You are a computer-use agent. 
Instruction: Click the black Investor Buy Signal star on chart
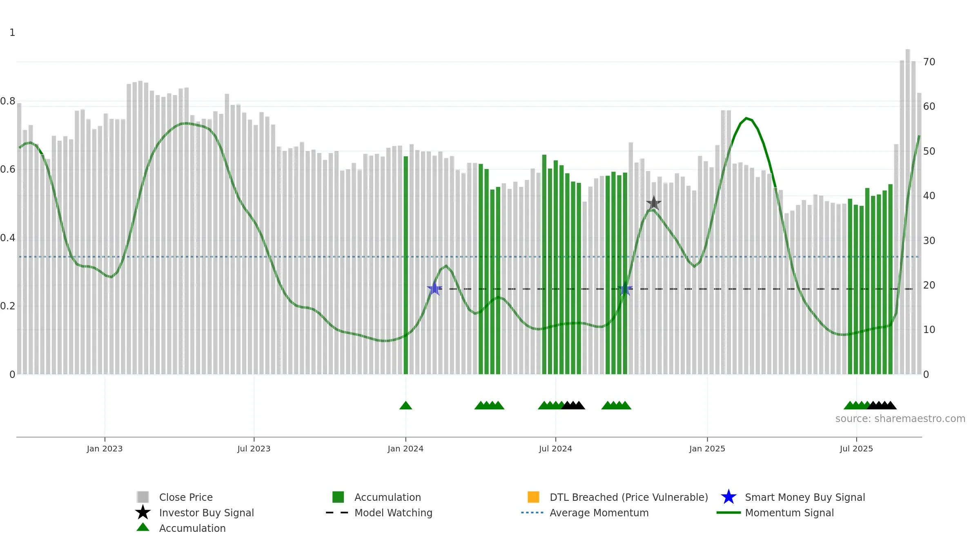coord(654,203)
